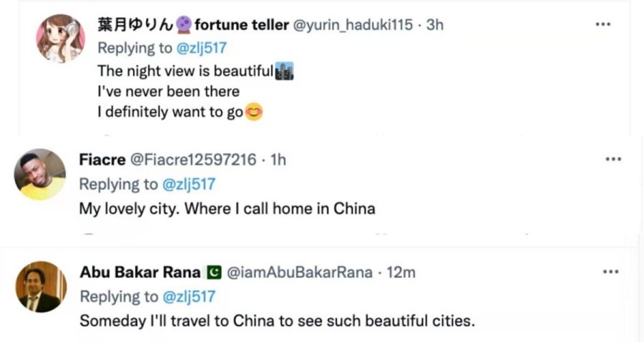Click @zlj517 in Abu Bakar Rana's reply
The image size is (644, 342).
click(x=189, y=296)
